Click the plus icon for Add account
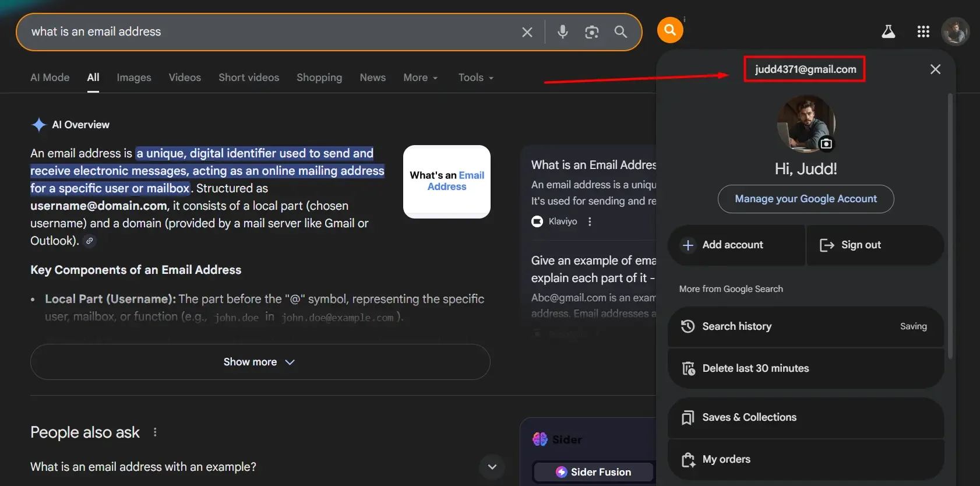The image size is (980, 486). click(x=688, y=245)
